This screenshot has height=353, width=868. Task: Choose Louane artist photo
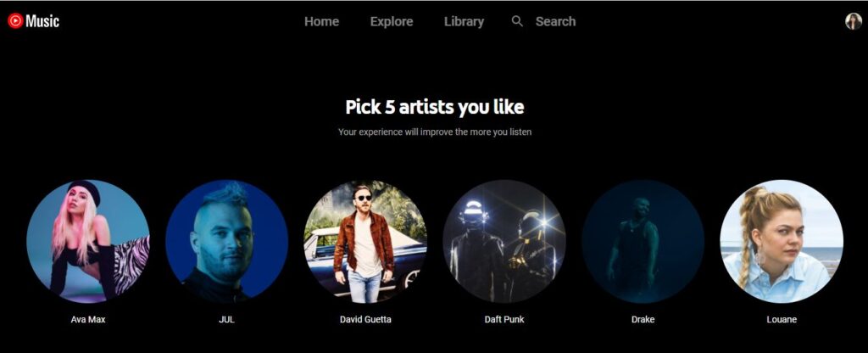[782, 241]
